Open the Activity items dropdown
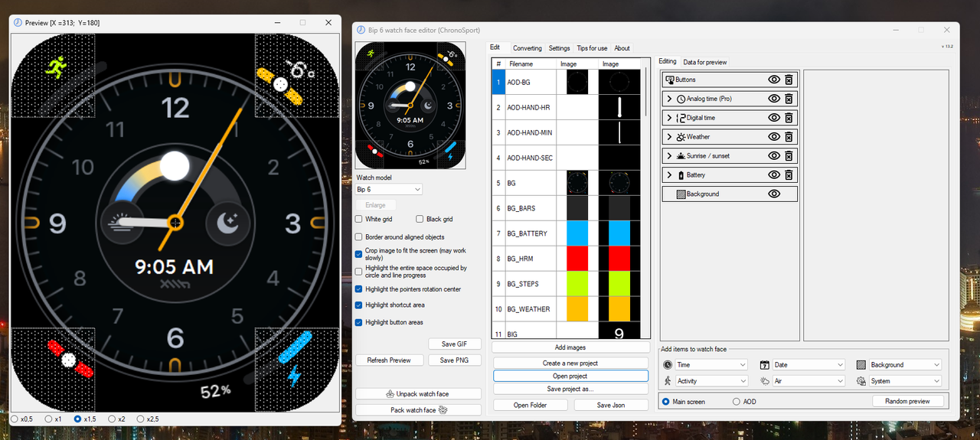The height and width of the screenshot is (440, 980). pyautogui.click(x=711, y=381)
